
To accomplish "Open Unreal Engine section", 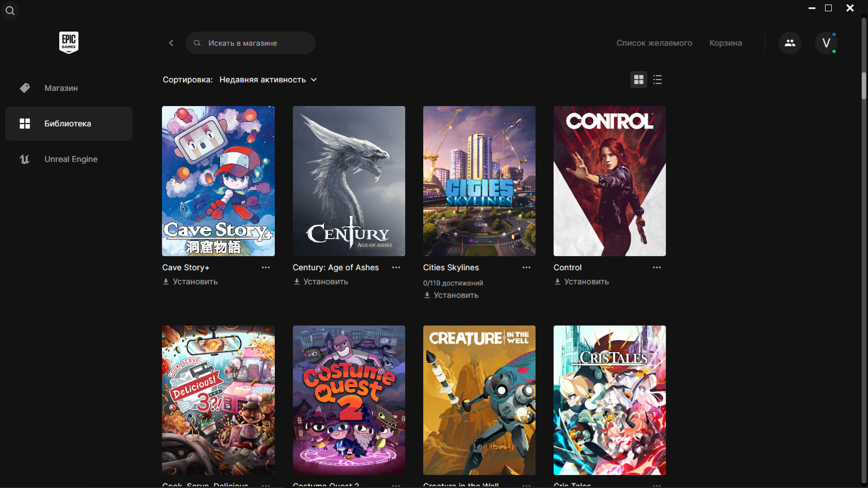I will 69,159.
